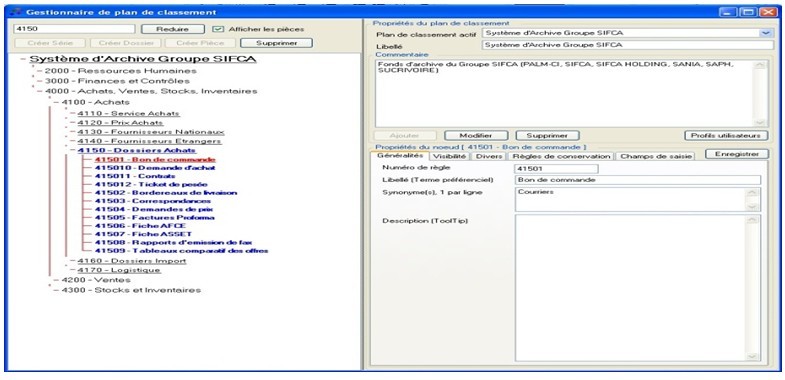Click the Description (ToolTip) text area
This screenshot has width=785, height=380.
(x=631, y=287)
